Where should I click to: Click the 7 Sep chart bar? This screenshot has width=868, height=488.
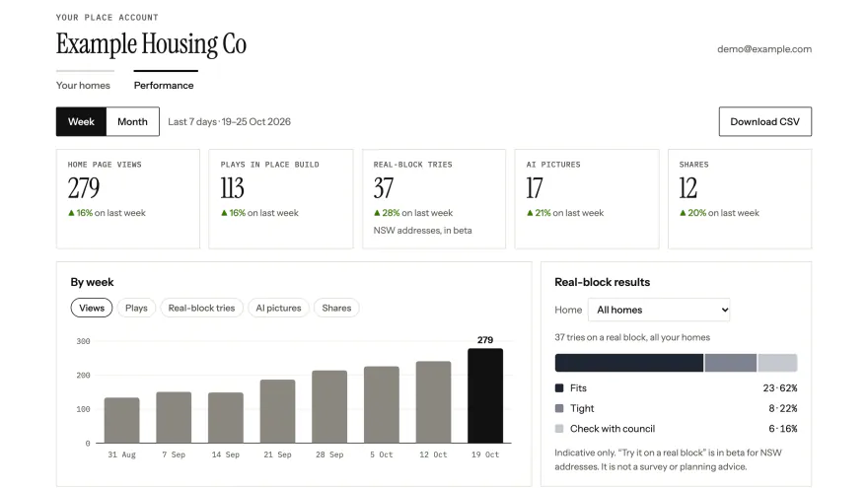pyautogui.click(x=174, y=418)
